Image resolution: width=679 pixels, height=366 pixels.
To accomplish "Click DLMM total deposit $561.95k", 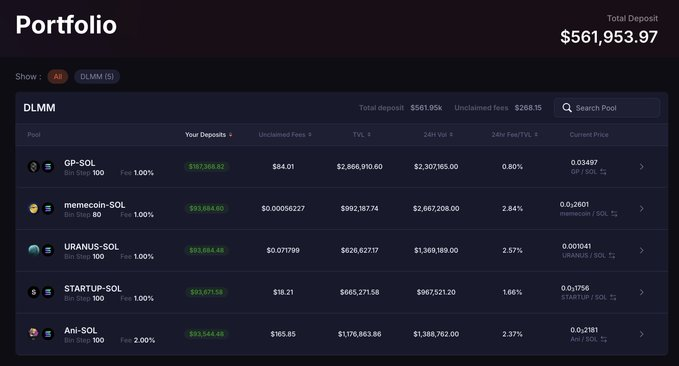I will tap(426, 108).
